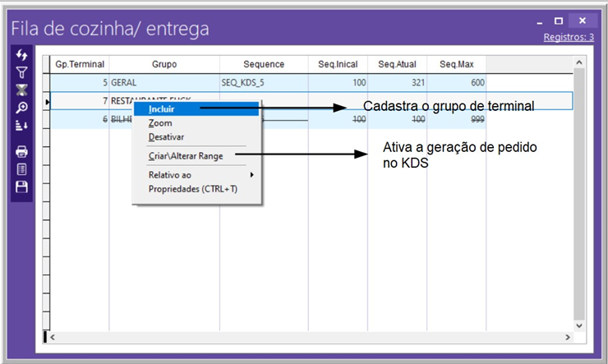Screen dimensions: 608x364
Task: Expand the Relativo ao submenu
Action: (170, 175)
